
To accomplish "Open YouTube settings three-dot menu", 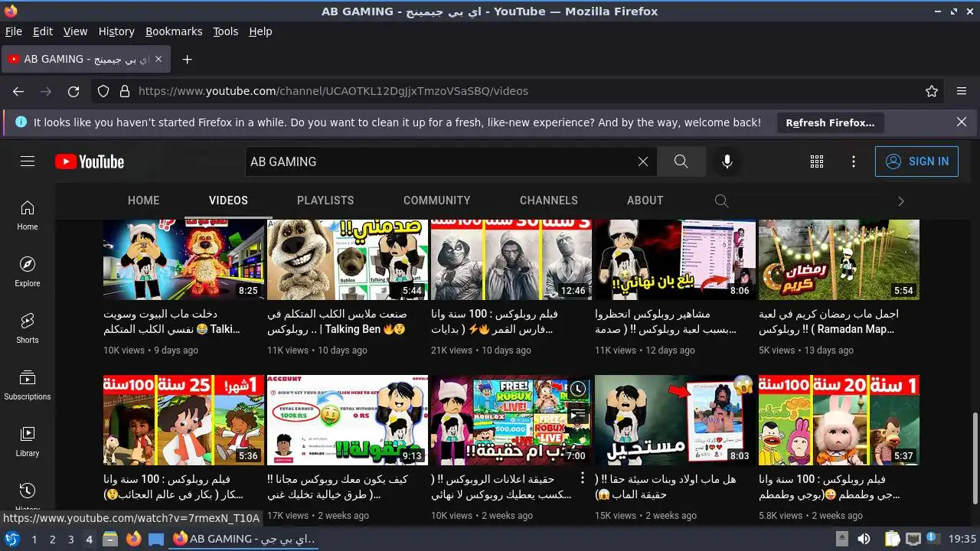I will click(x=854, y=161).
